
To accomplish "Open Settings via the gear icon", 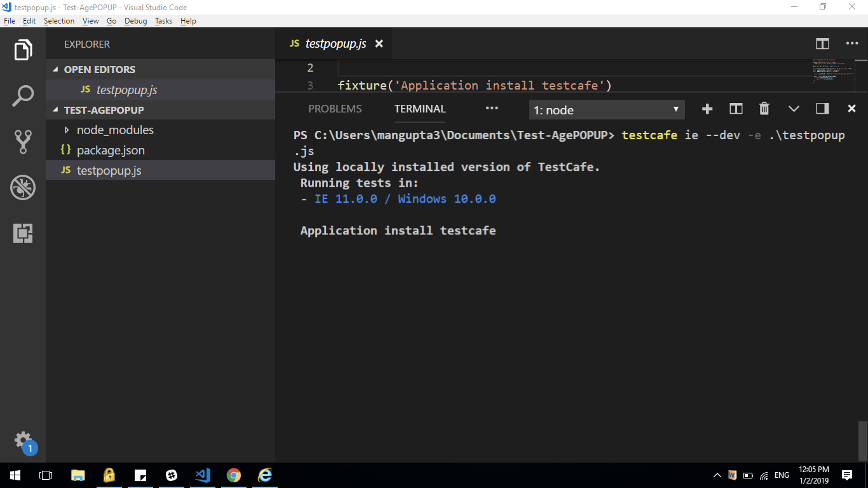I will pos(23,440).
